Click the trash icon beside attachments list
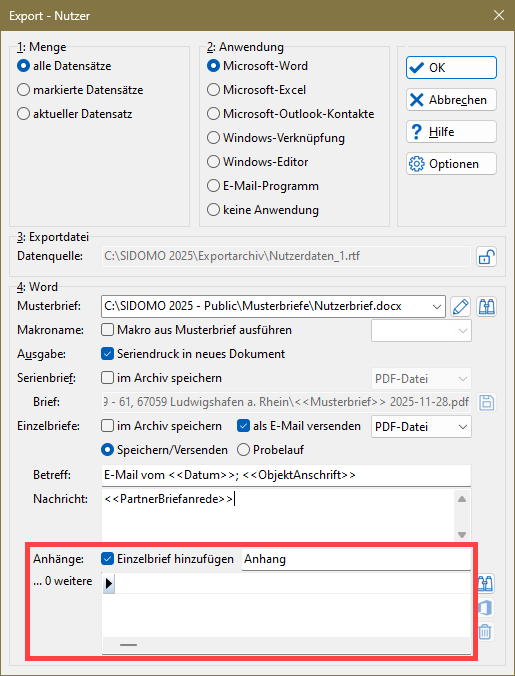Image resolution: width=515 pixels, height=676 pixels. tap(485, 632)
